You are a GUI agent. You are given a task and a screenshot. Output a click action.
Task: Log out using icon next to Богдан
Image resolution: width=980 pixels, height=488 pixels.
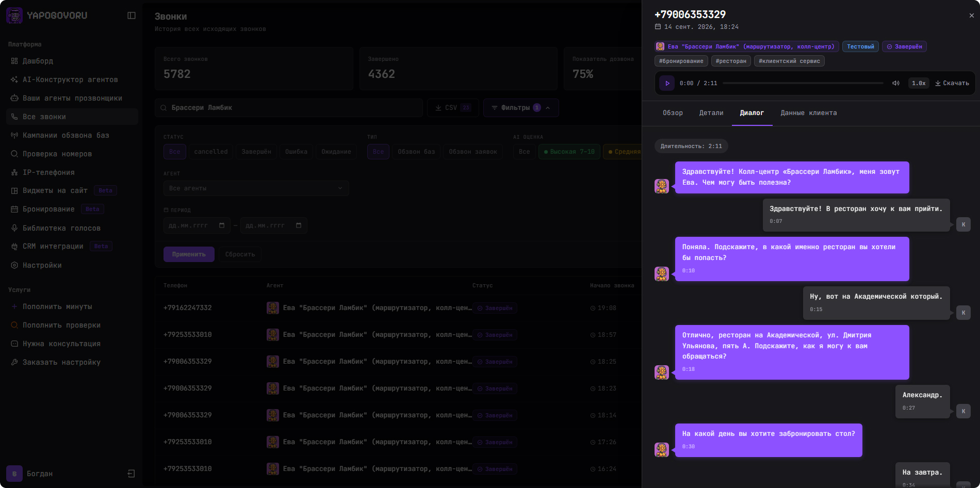pyautogui.click(x=131, y=474)
